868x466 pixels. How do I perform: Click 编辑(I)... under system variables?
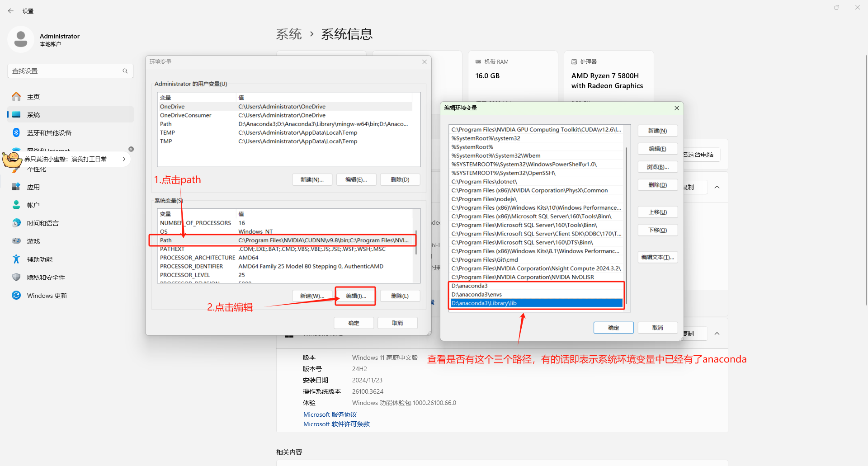coord(356,296)
